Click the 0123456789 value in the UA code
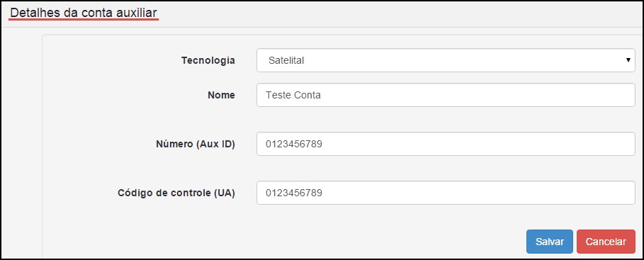The image size is (644, 260). coord(293,193)
